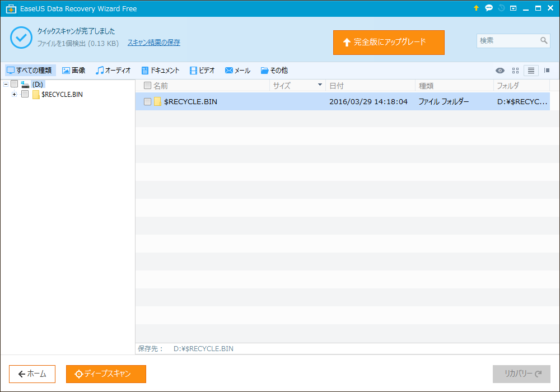Screen dimensions: 560x392
Task: Select the $RECYCLE.BIN label in the tree
Action: 62,94
